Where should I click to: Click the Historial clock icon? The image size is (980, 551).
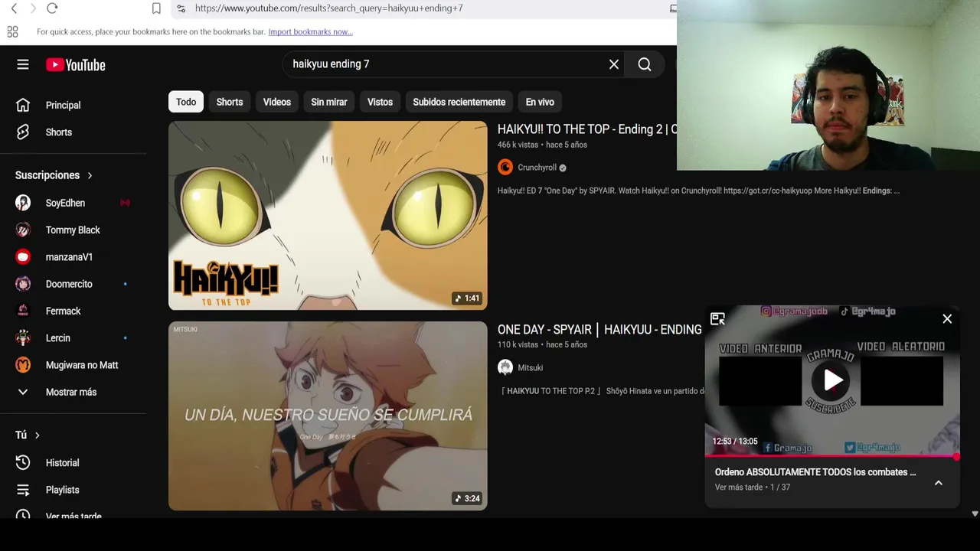coord(23,463)
